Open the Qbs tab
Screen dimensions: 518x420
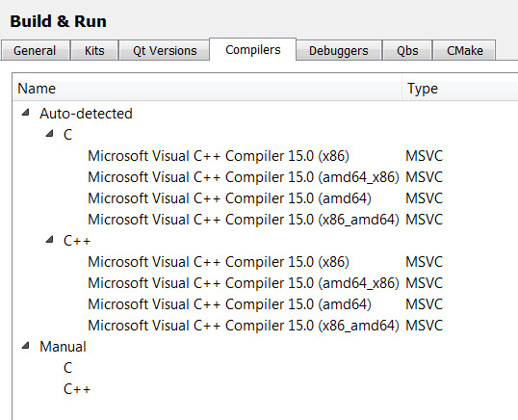407,50
